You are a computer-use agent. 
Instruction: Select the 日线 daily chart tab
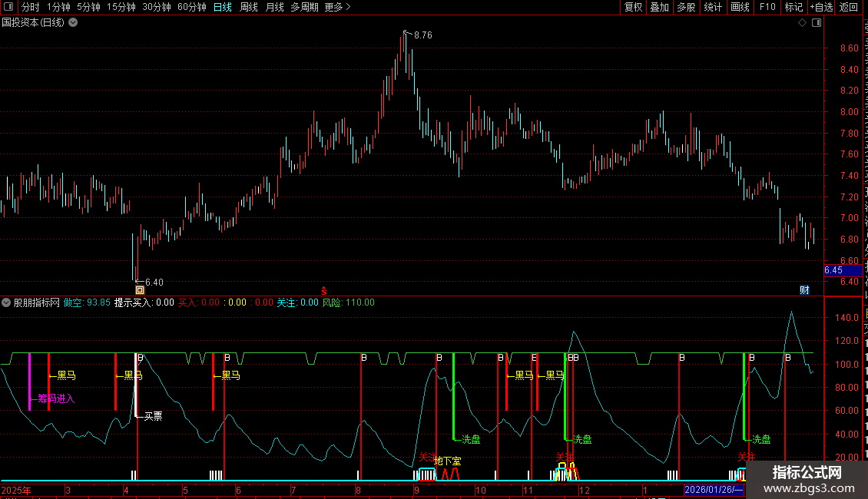pos(223,7)
